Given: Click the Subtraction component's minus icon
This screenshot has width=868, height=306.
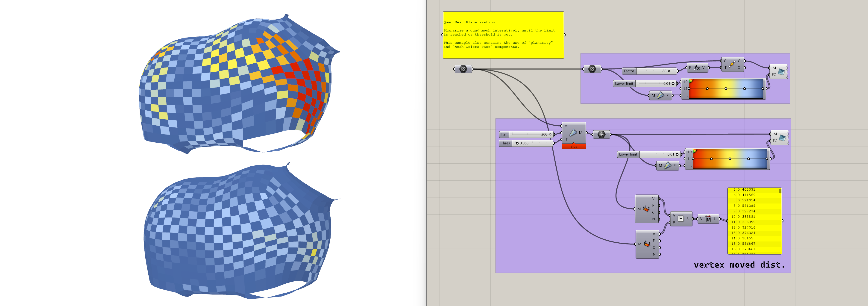Looking at the screenshot, I should [681, 219].
